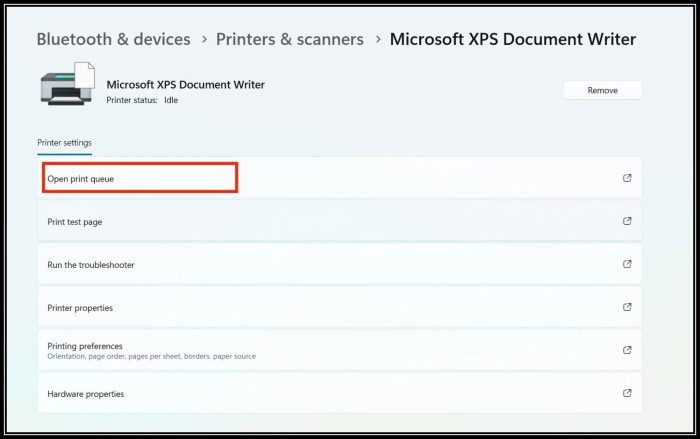The width and height of the screenshot is (700, 439).
Task: Click the pop-out icon on Printing preferences row
Action: (x=627, y=350)
